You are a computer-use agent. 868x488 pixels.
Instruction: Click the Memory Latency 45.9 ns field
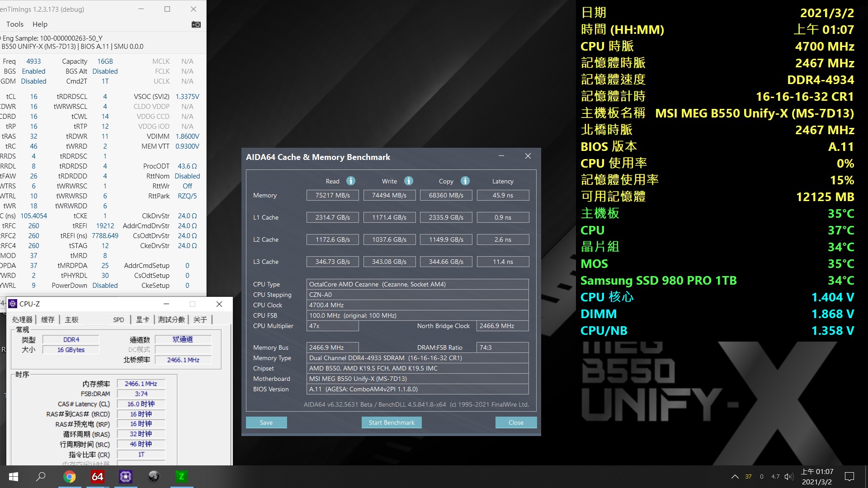503,195
